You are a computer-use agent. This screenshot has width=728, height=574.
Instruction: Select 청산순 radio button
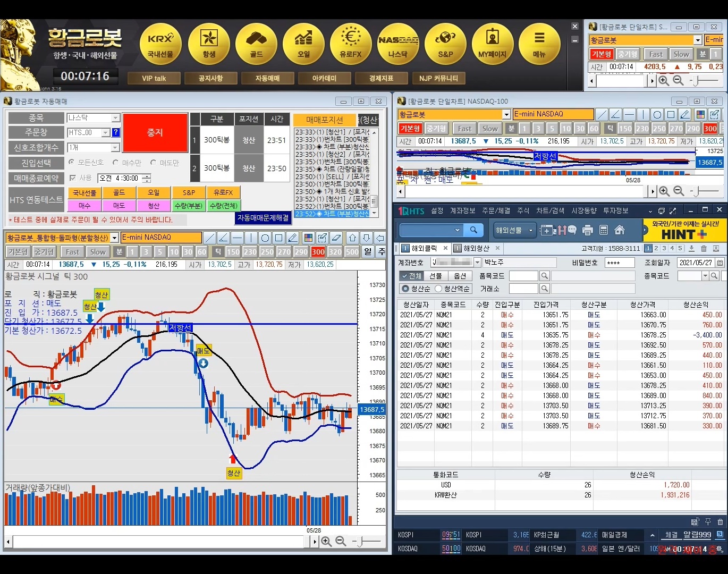(405, 289)
